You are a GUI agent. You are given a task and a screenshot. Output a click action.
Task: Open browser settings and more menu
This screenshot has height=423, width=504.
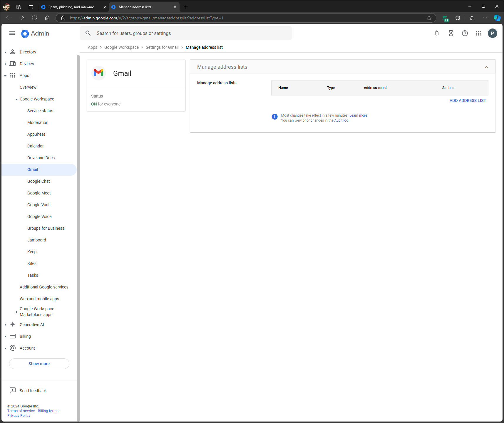click(x=485, y=18)
